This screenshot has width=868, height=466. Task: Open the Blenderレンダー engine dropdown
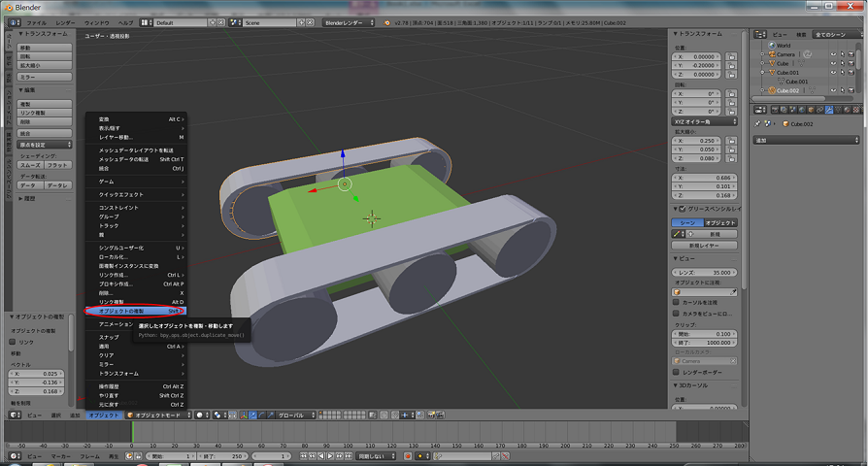[x=348, y=21]
